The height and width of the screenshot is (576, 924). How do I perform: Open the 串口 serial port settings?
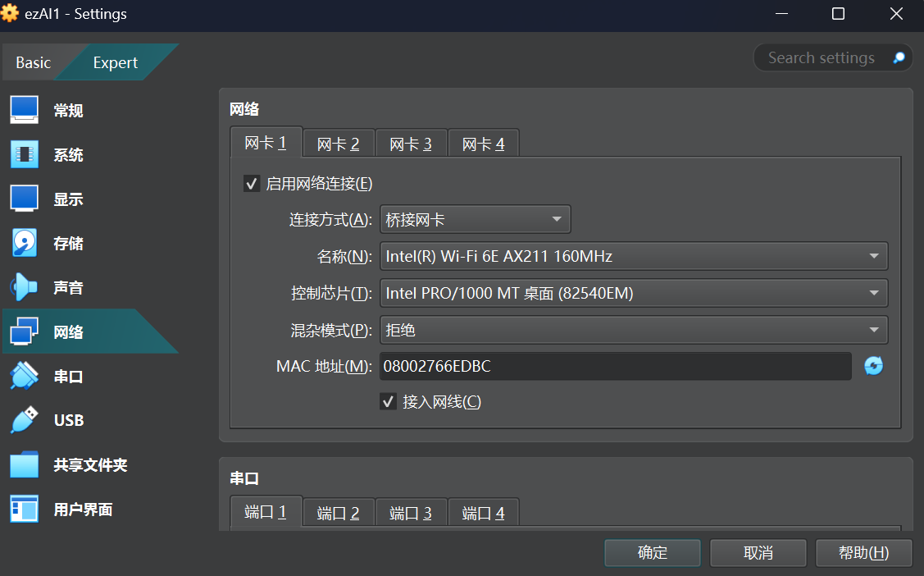68,376
